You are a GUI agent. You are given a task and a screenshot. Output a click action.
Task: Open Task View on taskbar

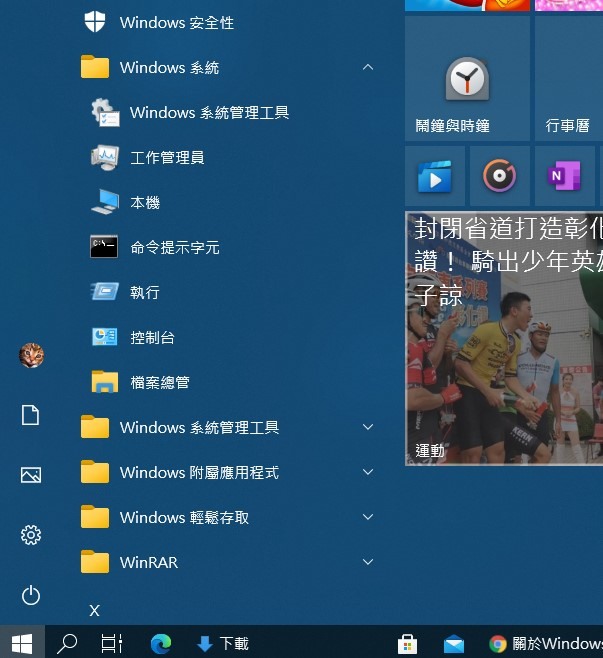112,642
